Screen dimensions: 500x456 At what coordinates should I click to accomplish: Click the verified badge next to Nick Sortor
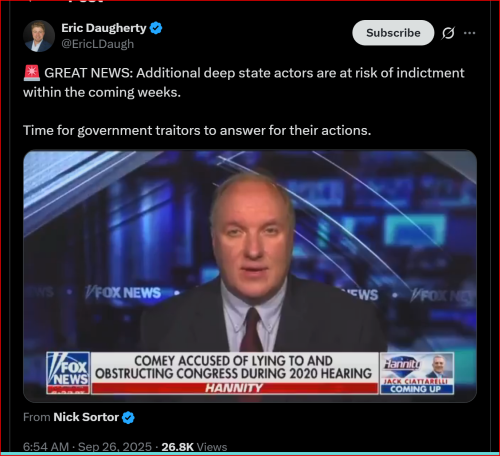coord(128,417)
